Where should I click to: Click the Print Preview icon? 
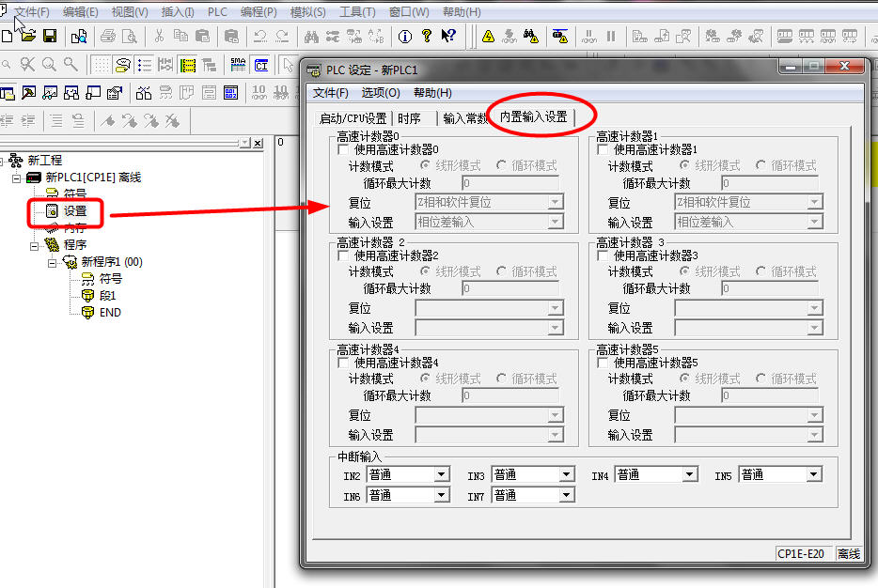tap(129, 37)
